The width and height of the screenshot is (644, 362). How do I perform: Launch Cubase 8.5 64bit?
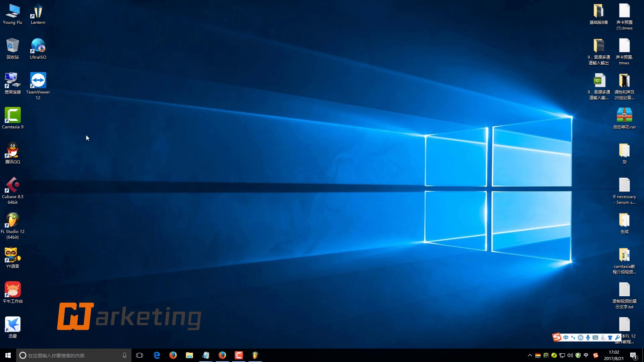[x=12, y=187]
